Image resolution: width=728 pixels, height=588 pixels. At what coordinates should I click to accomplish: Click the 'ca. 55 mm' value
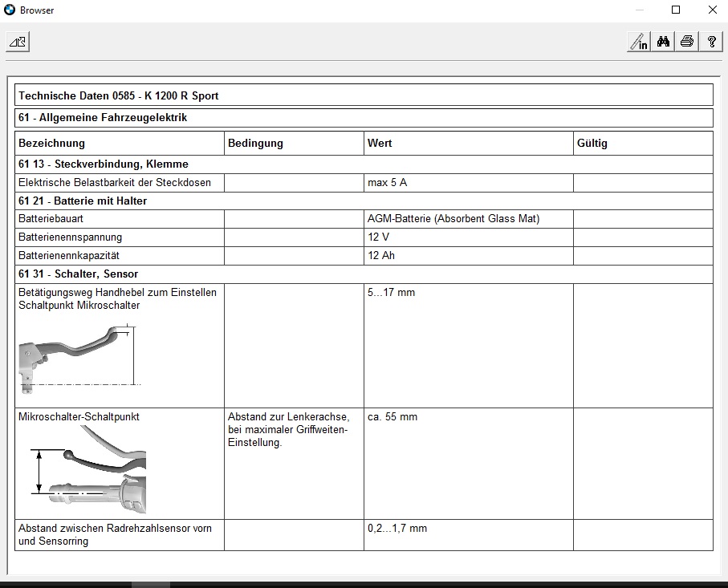point(392,417)
